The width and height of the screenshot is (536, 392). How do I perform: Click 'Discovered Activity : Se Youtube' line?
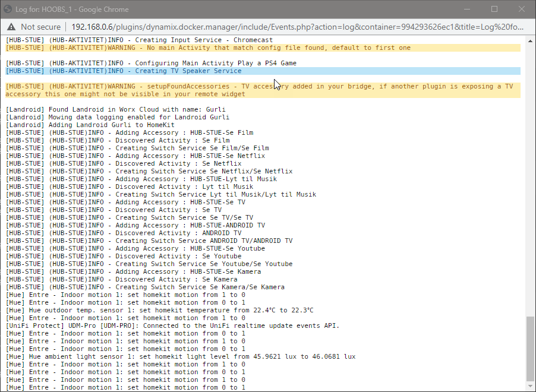[124, 257]
